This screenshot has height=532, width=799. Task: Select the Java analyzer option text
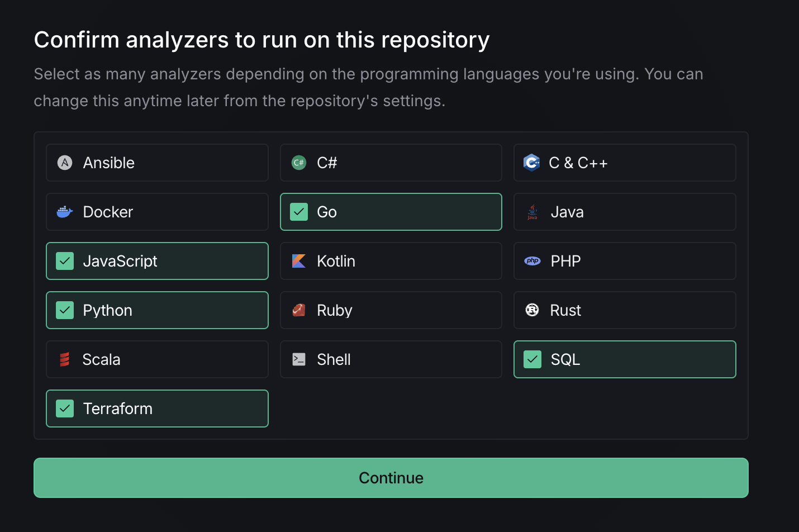567,212
